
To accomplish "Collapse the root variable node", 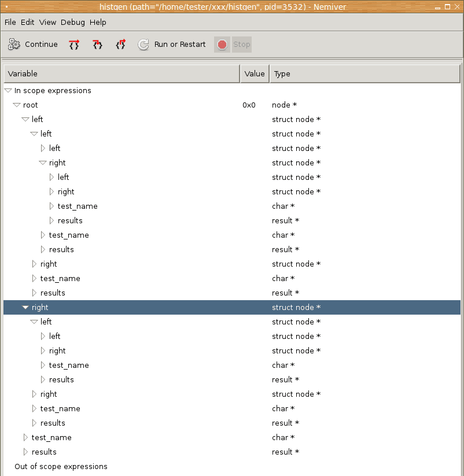I will tap(17, 105).
